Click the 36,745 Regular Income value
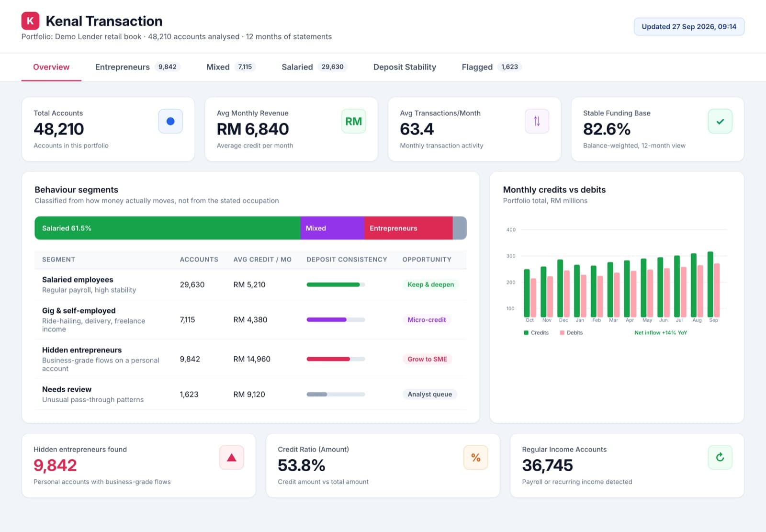 tap(547, 465)
